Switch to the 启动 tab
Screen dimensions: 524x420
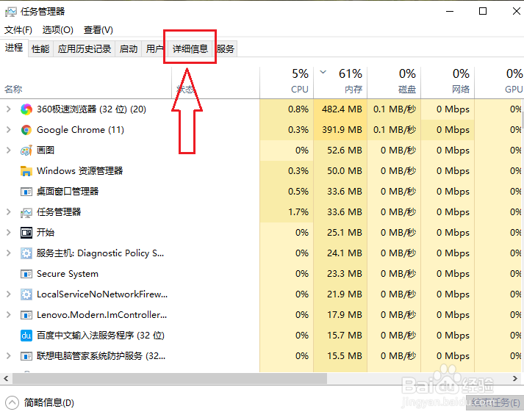click(x=129, y=49)
